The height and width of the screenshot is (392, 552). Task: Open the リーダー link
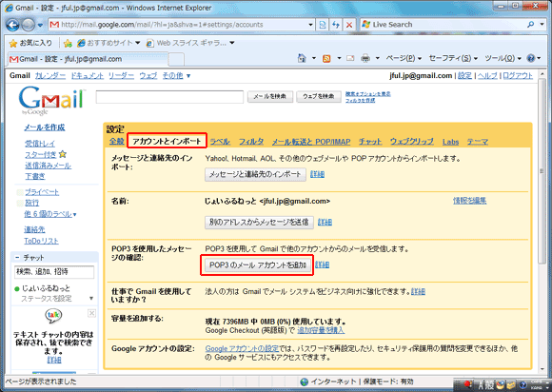(x=121, y=75)
